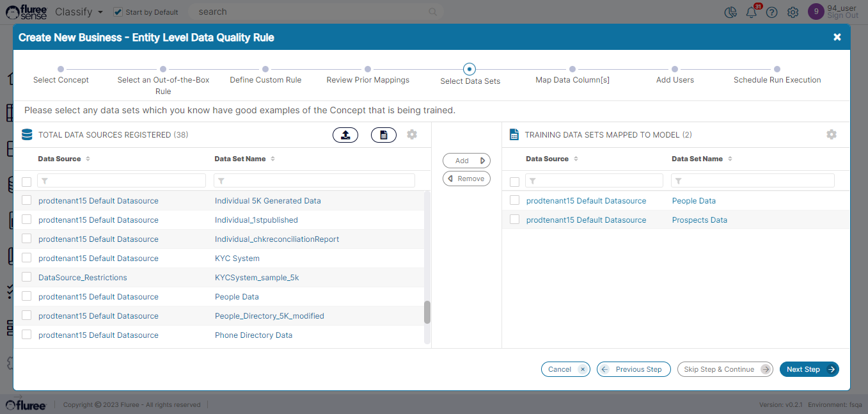Click the upload data source icon button
Viewport: 868px width, 414px height.
(x=345, y=135)
